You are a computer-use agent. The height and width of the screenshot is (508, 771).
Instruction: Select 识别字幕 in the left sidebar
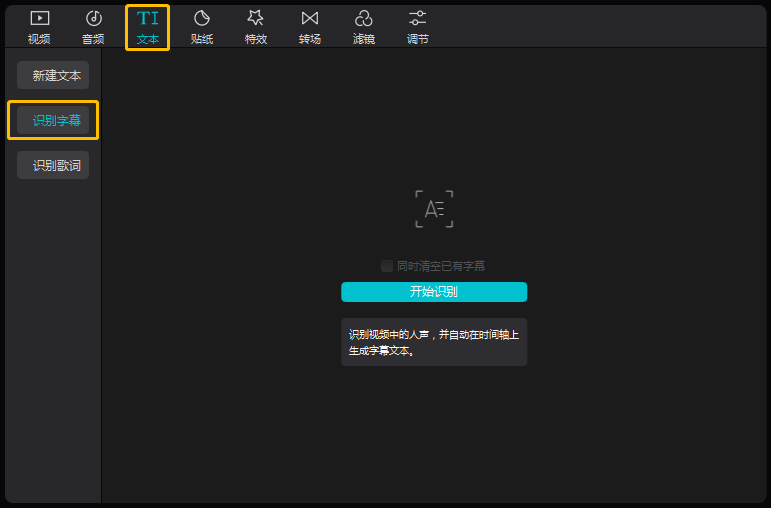pos(53,120)
